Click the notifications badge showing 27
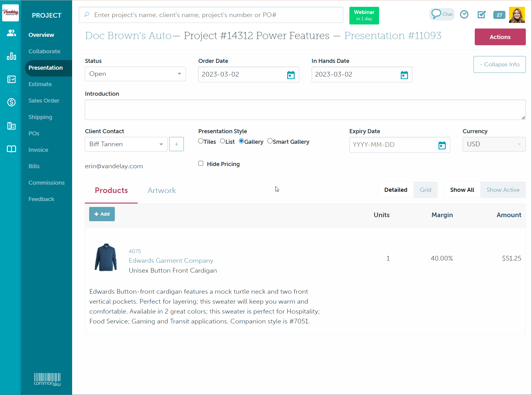Screen dimensions: 532x395 499,15
